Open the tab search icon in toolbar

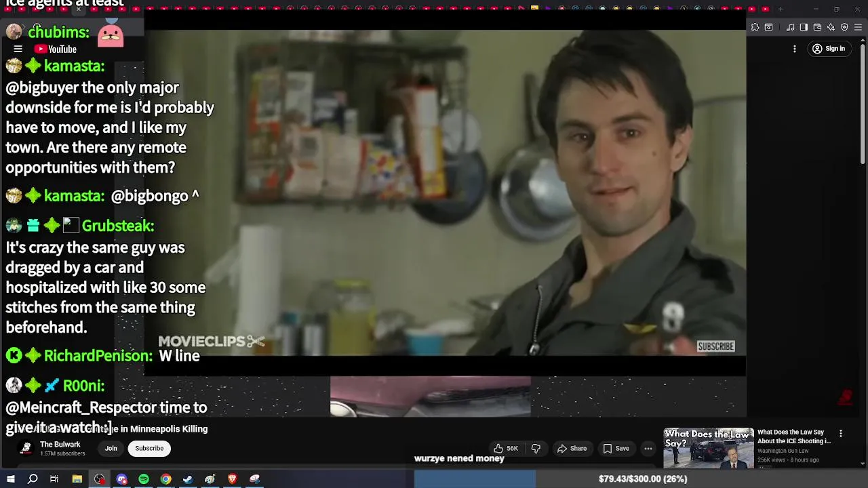768,27
